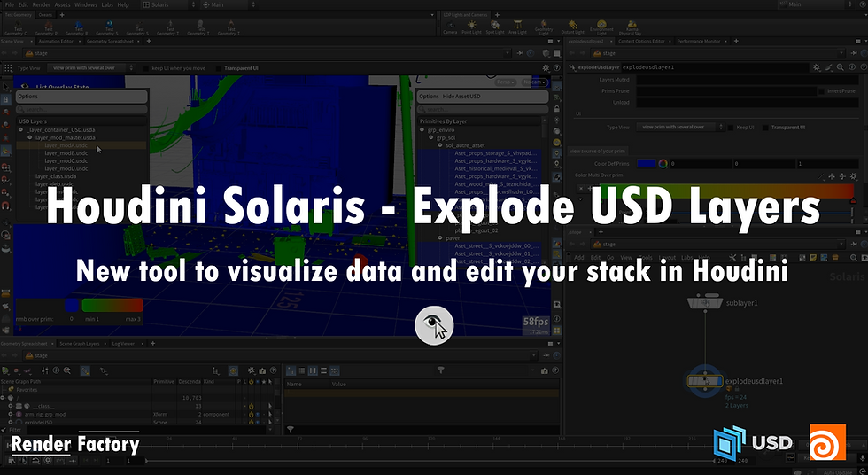Toggle Transparent UI checkbox in parameters pane

coord(765,128)
